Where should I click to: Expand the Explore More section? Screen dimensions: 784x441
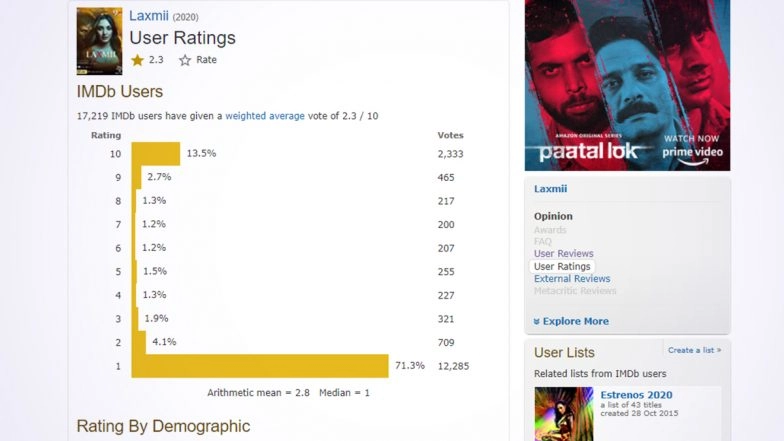571,321
